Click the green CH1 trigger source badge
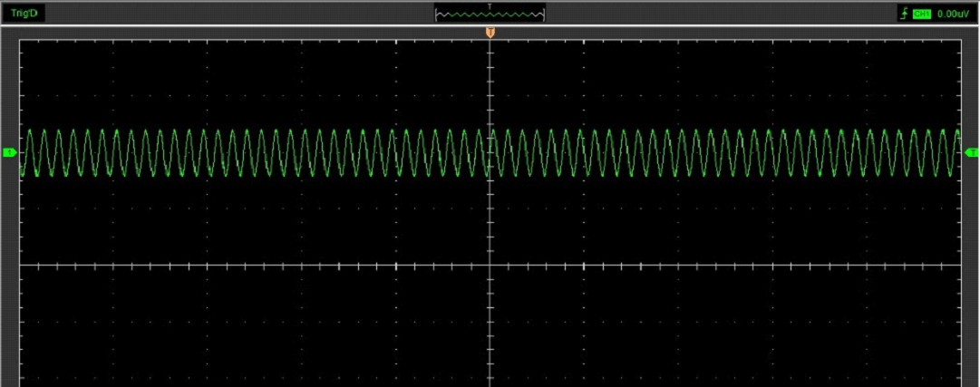Image resolution: width=980 pixels, height=387 pixels. pyautogui.click(x=922, y=14)
